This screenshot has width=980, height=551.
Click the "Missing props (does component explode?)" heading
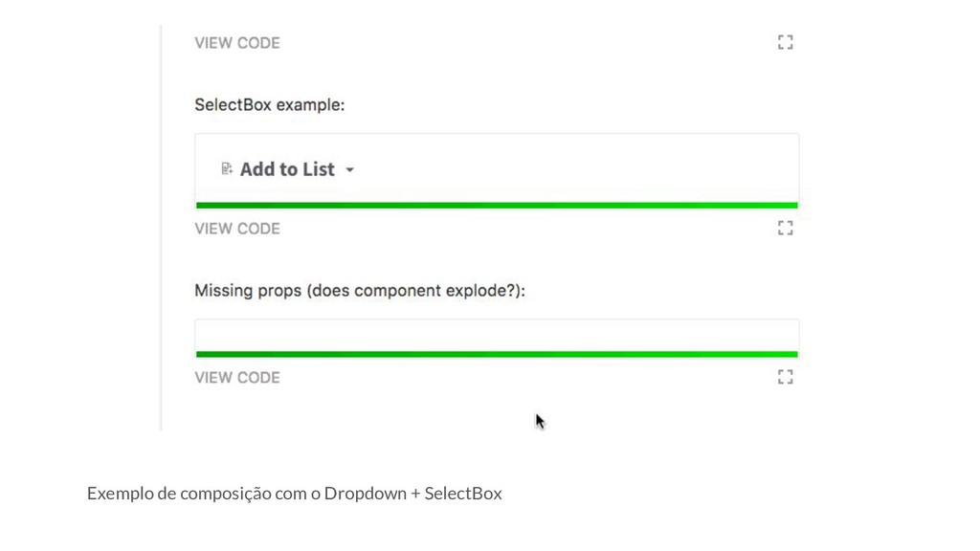tap(360, 291)
